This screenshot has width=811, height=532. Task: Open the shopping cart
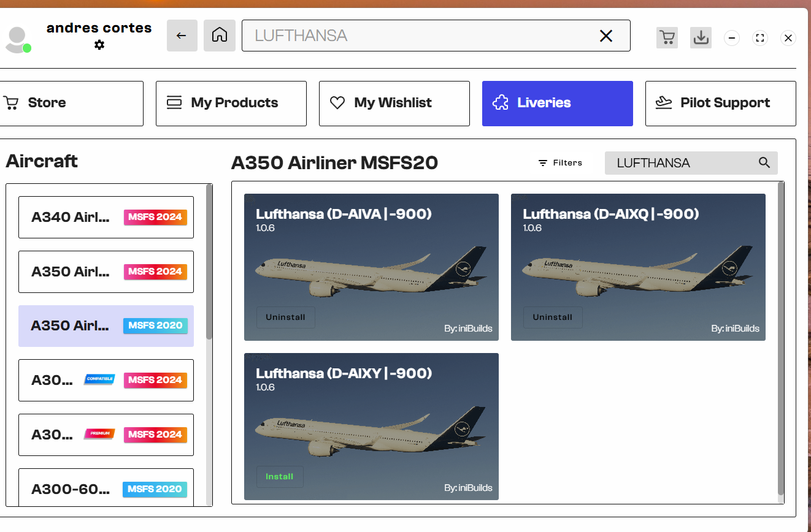(x=667, y=37)
